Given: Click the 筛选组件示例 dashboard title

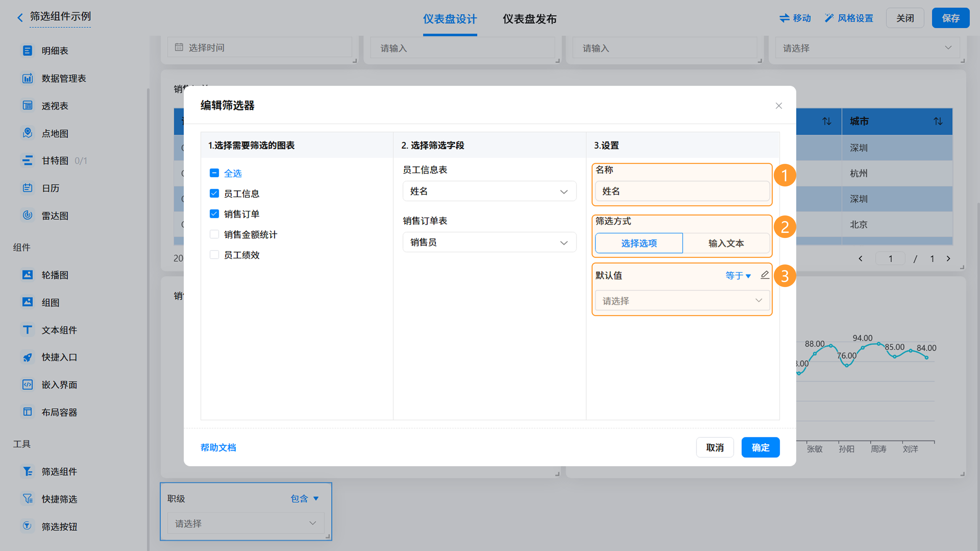Looking at the screenshot, I should [60, 16].
